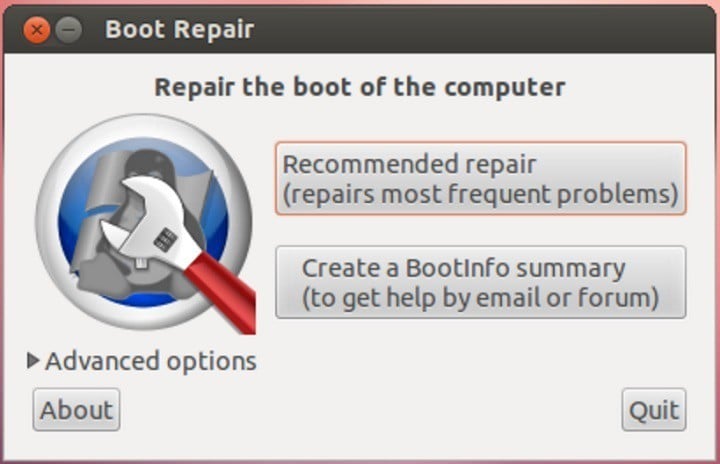Click the "repairs most frequent problems" text
This screenshot has height=464, width=720.
coord(480,194)
